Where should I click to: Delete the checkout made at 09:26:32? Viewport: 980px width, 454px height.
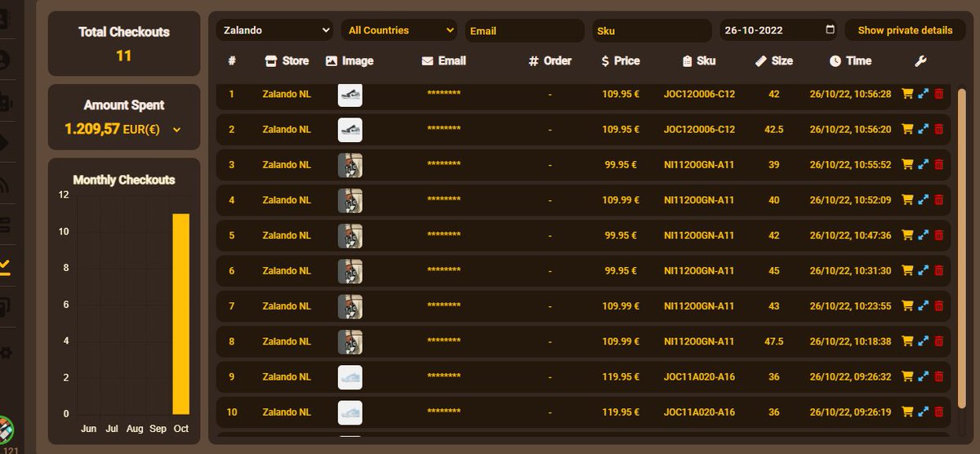pos(938,376)
